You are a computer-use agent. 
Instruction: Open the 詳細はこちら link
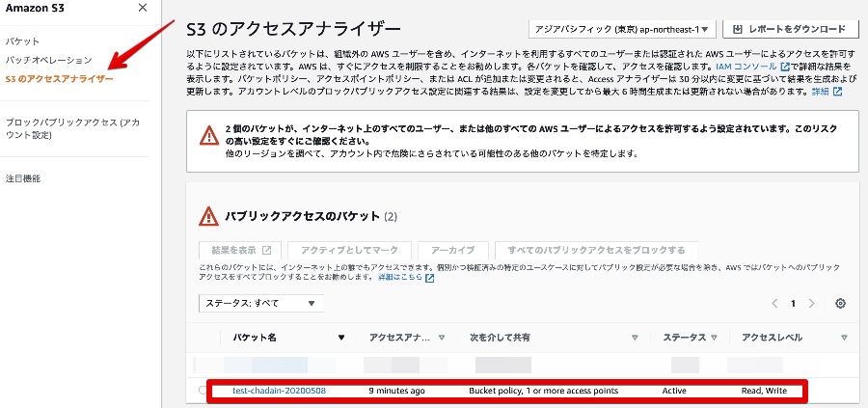(399, 277)
